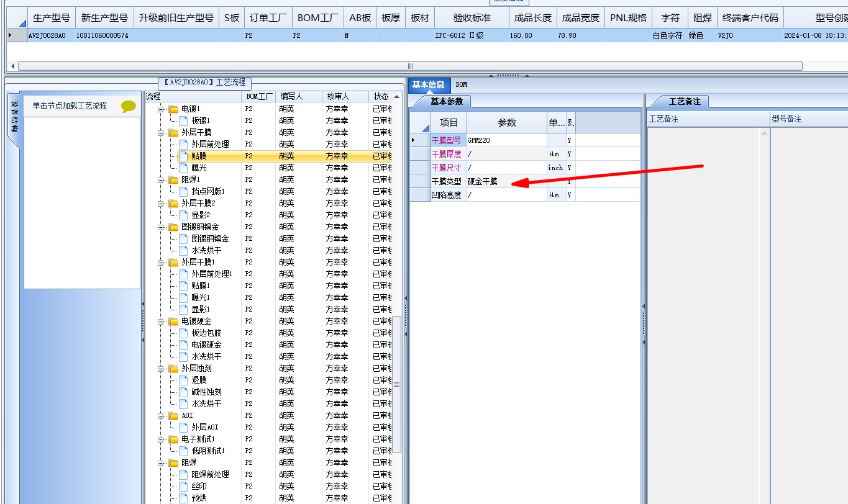Open the 基本参数 tab
848x504 pixels.
[446, 101]
